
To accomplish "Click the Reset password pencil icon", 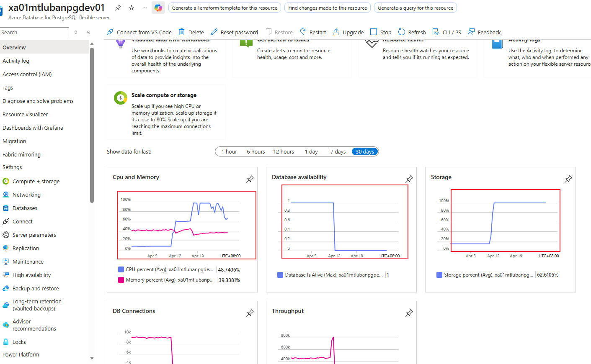I will (x=214, y=32).
